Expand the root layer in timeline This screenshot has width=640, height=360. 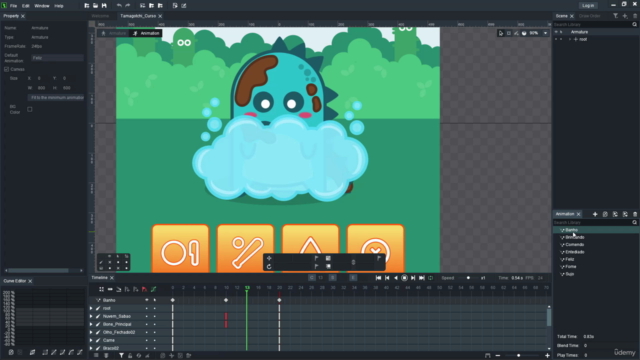point(91,309)
